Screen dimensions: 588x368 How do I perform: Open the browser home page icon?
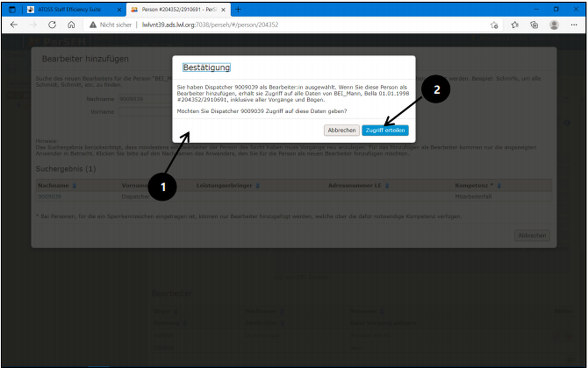[71, 25]
